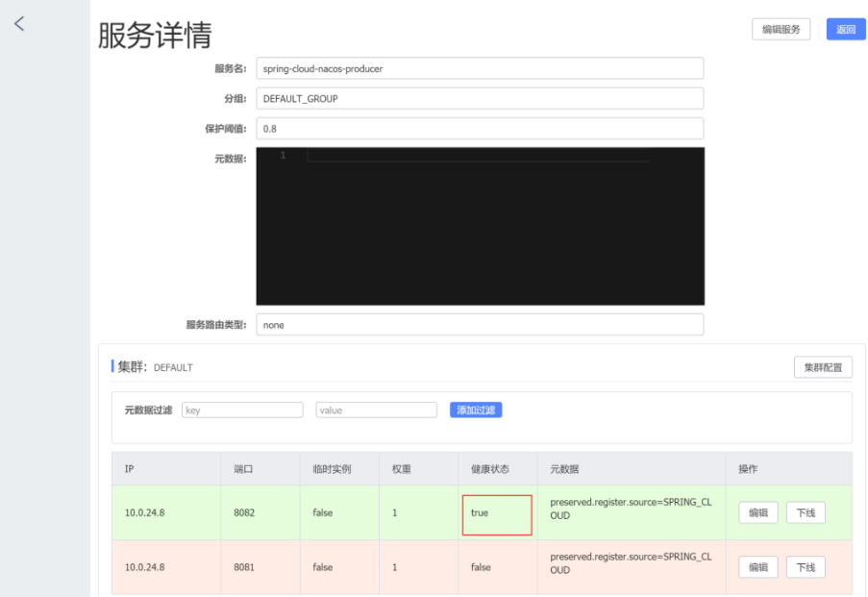Focus the metadata filter value input
Image resolution: width=868 pixels, height=597 pixels.
click(x=376, y=410)
